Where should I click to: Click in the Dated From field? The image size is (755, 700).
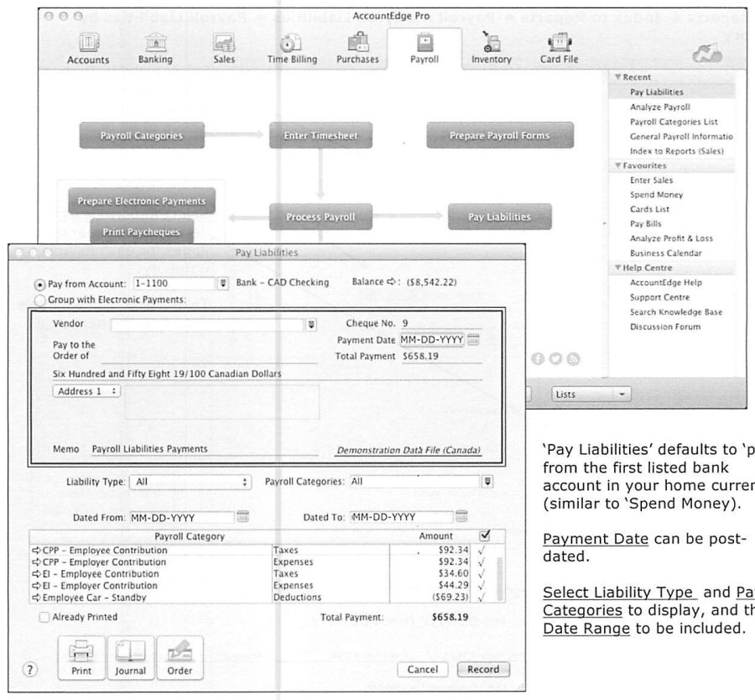tap(182, 517)
